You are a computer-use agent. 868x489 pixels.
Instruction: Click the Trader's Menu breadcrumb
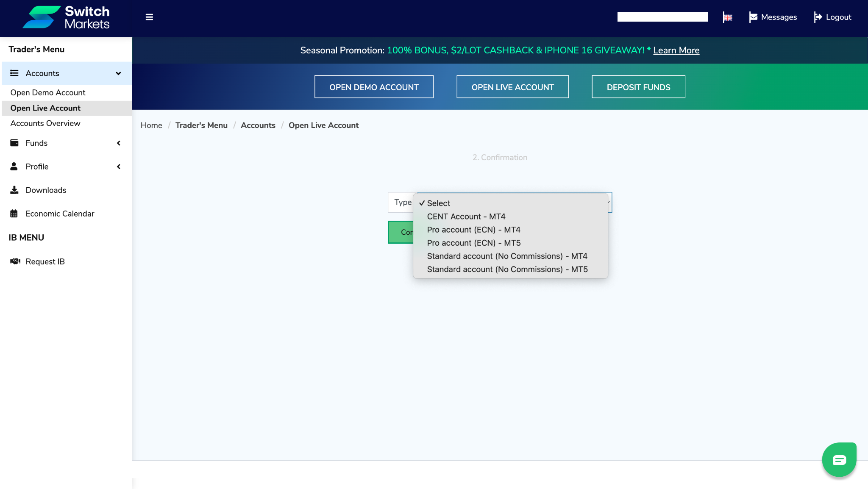[201, 125]
